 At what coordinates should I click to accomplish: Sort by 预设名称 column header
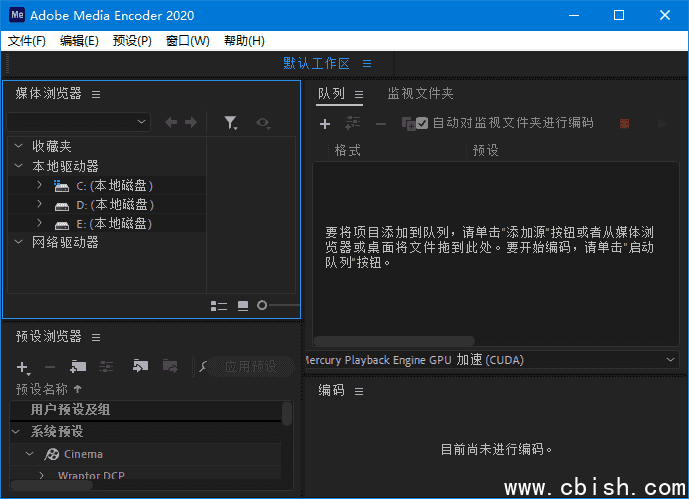[x=48, y=389]
